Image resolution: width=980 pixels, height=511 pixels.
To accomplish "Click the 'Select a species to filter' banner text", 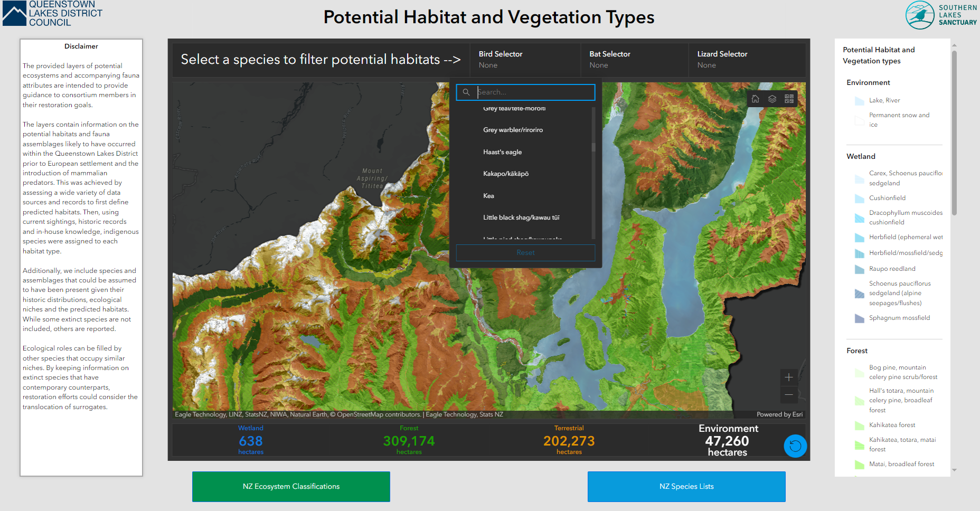I will pos(321,60).
